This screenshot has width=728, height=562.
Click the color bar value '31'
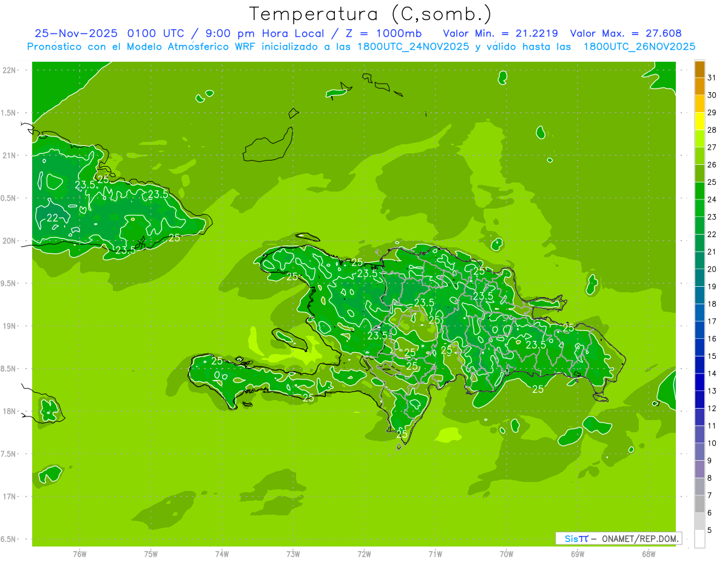[712, 78]
